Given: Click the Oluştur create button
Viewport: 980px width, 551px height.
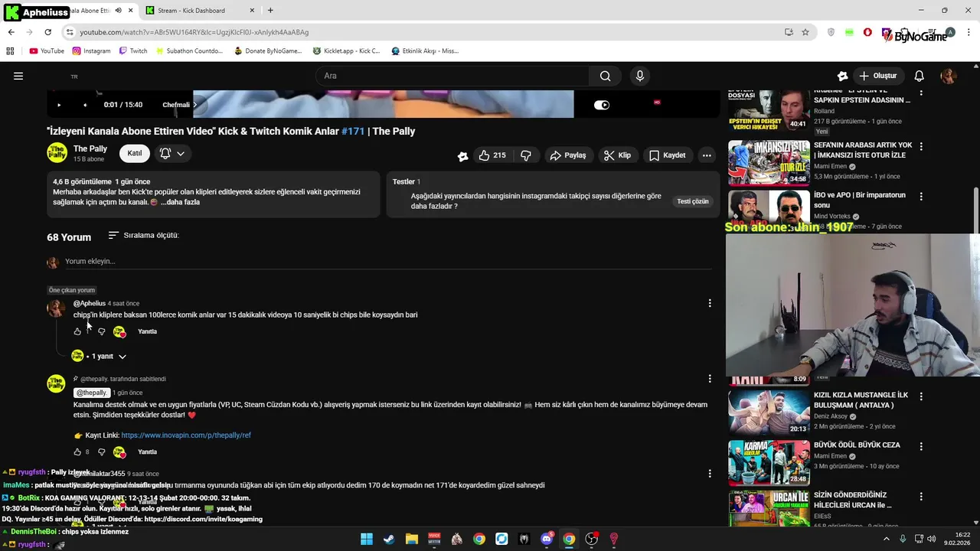Looking at the screenshot, I should click(877, 76).
